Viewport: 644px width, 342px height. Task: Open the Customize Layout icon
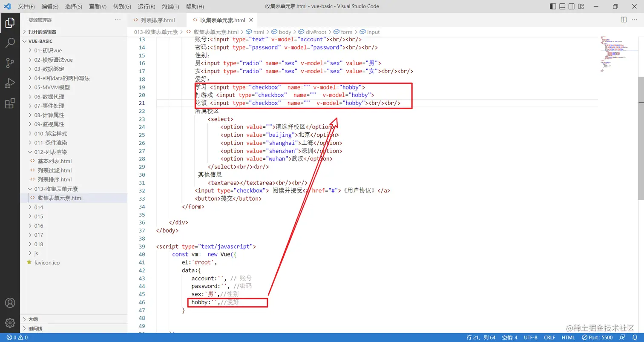click(x=581, y=6)
